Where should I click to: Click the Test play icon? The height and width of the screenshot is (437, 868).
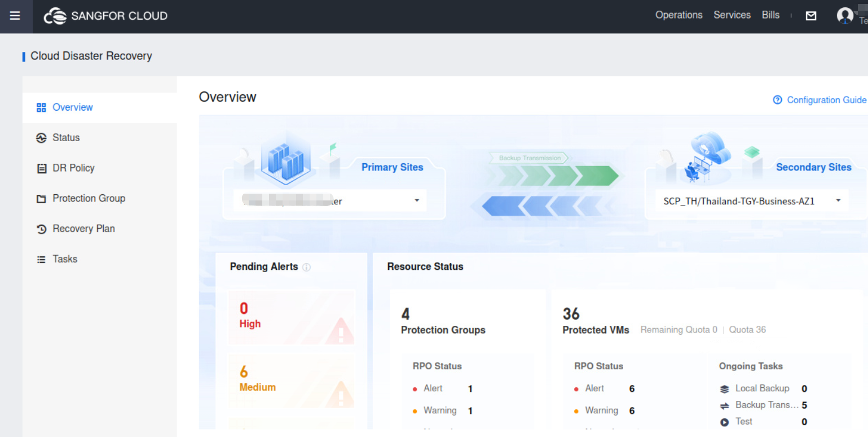click(x=725, y=422)
